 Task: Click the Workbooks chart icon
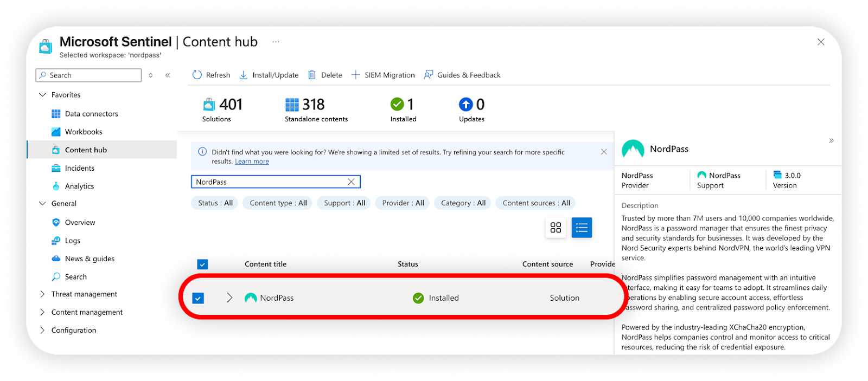(x=56, y=132)
